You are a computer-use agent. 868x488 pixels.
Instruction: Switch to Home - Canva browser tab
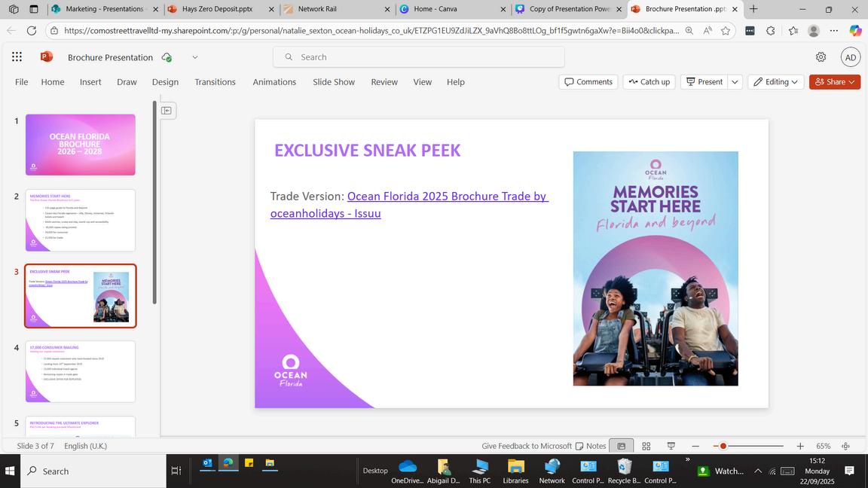point(452,9)
